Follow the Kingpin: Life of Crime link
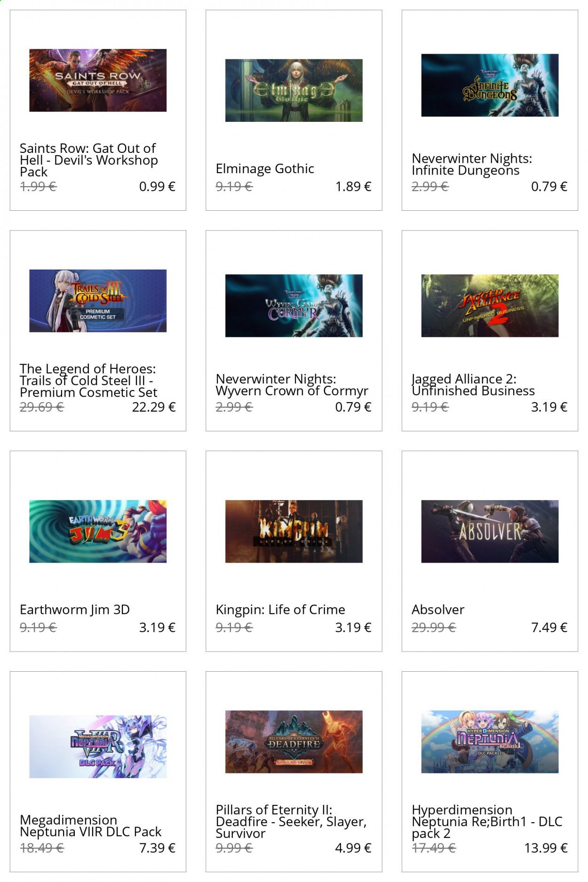This screenshot has width=588, height=882. (280, 610)
